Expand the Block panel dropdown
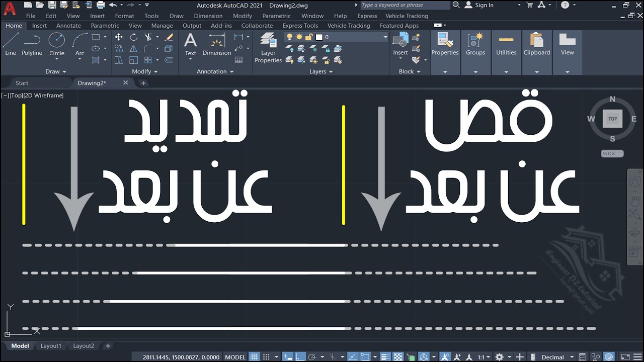644x362 pixels. 409,71
